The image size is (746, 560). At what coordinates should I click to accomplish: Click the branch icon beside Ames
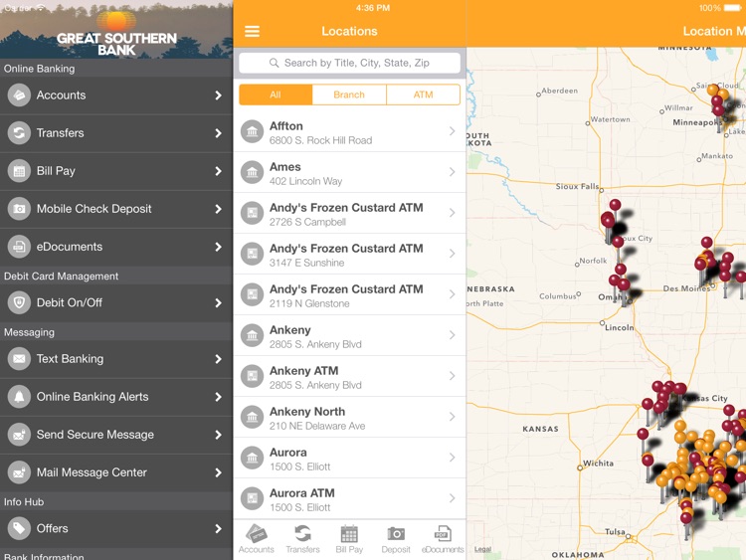point(253,172)
